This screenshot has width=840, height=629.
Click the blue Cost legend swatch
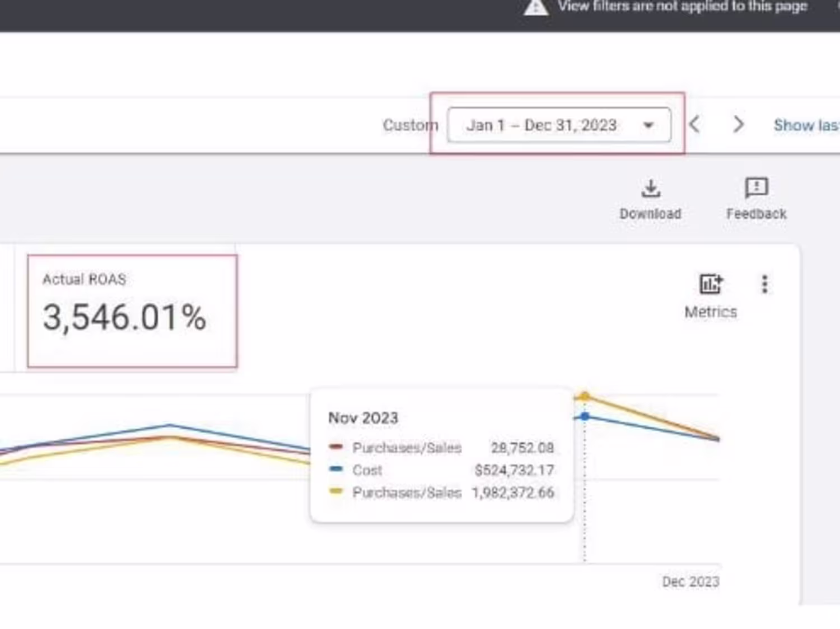(336, 469)
